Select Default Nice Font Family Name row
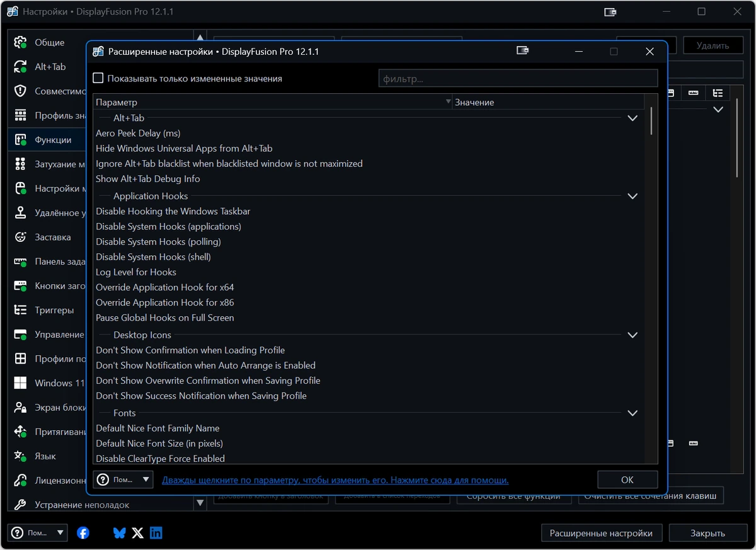This screenshot has height=550, width=756. click(369, 428)
